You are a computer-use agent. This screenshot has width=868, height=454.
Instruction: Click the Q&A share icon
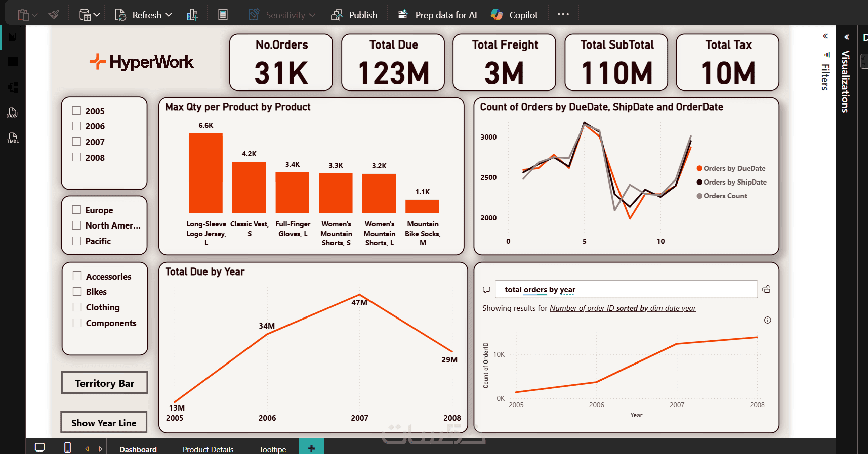click(x=766, y=289)
